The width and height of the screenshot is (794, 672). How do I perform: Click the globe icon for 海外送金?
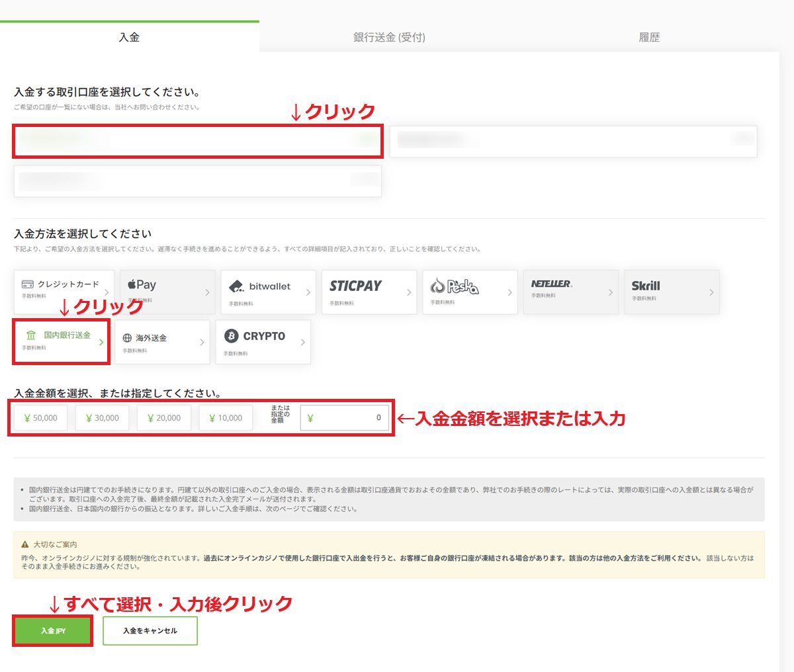pyautogui.click(x=127, y=338)
